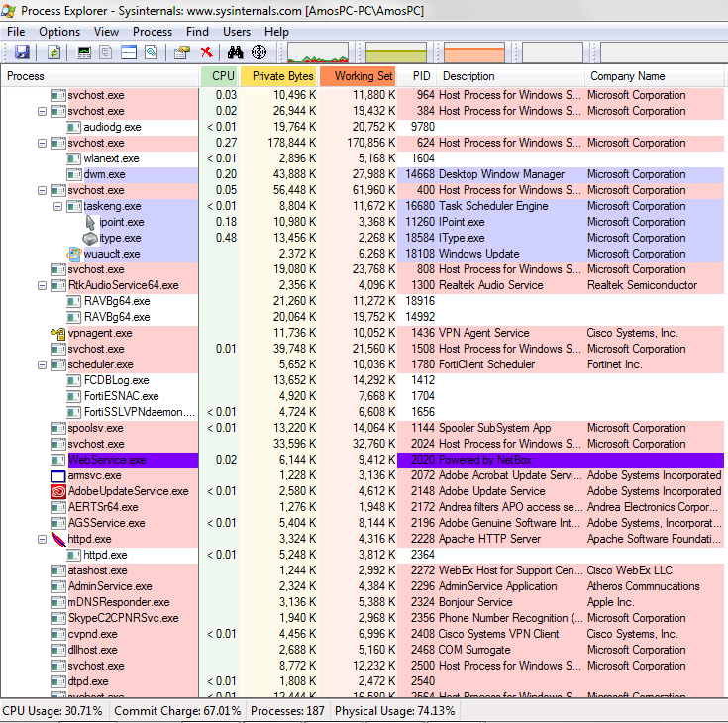
Task: Click the Windows Update icon of wuauclt.exe
Action: [x=74, y=254]
